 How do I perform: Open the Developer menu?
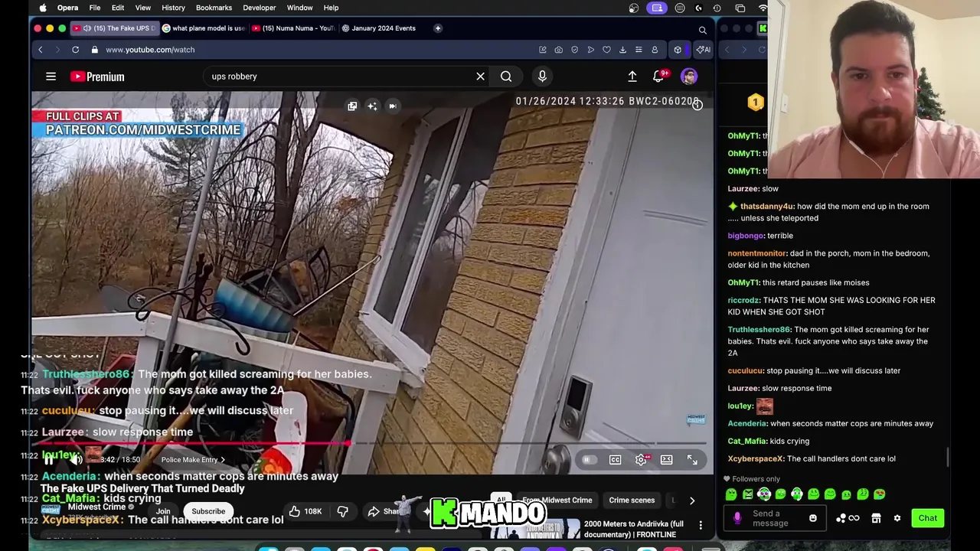coord(259,8)
